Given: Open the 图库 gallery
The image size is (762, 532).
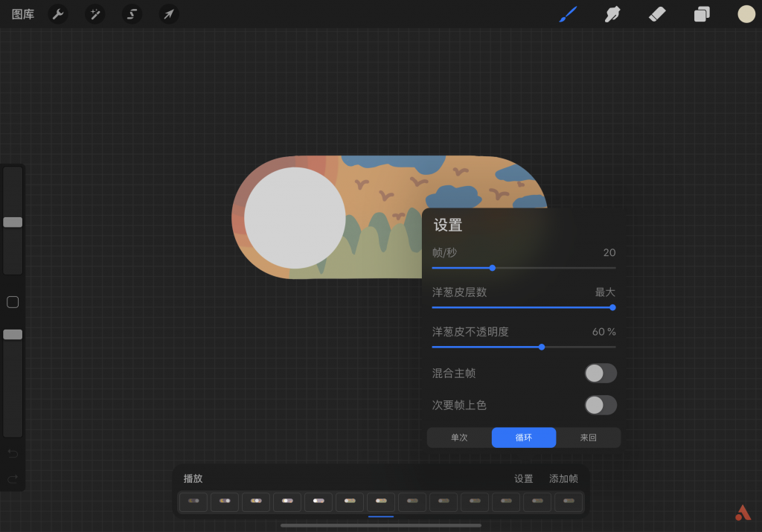Looking at the screenshot, I should [x=23, y=15].
